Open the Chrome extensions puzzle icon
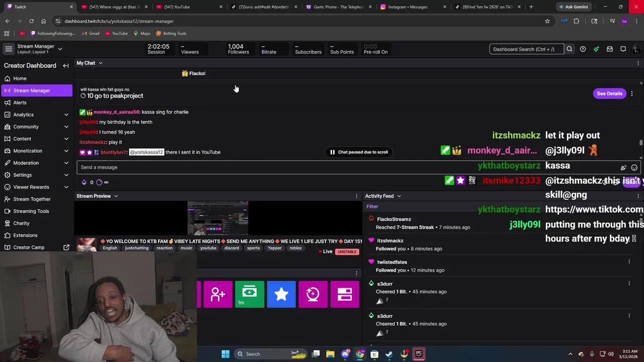This screenshot has width=644, height=362. [576, 21]
